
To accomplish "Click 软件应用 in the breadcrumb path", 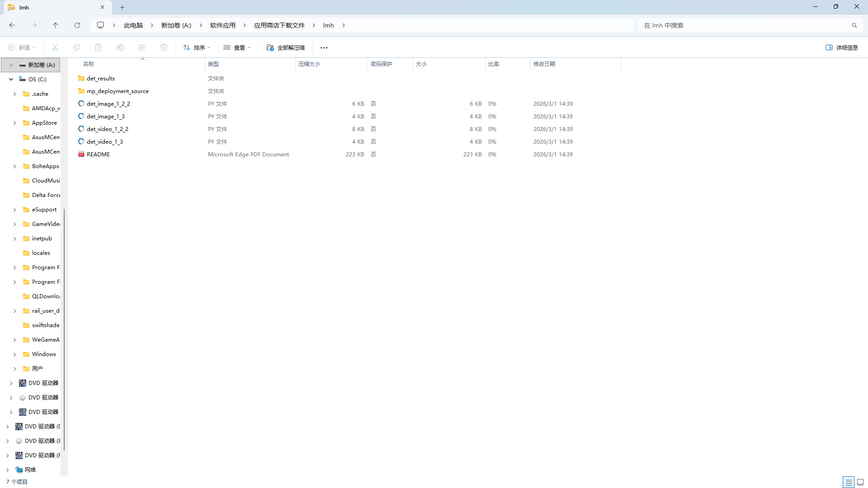I will pyautogui.click(x=222, y=25).
